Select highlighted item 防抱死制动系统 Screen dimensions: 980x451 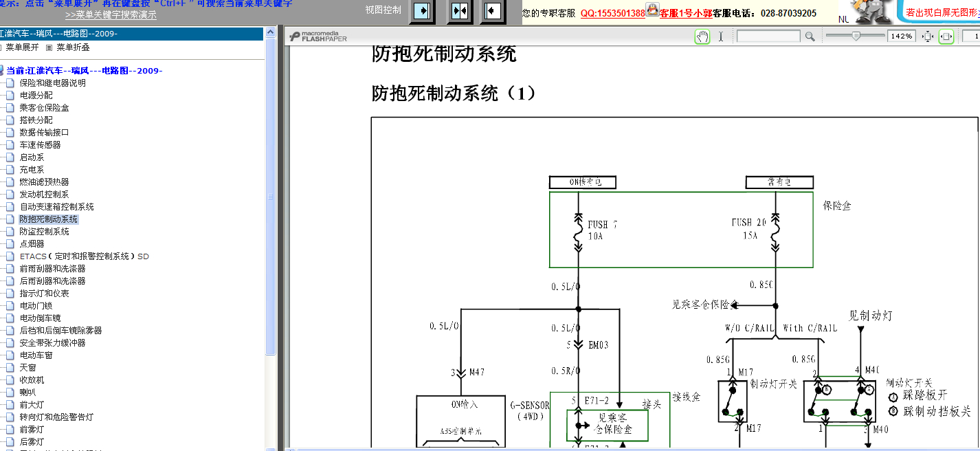tap(49, 219)
